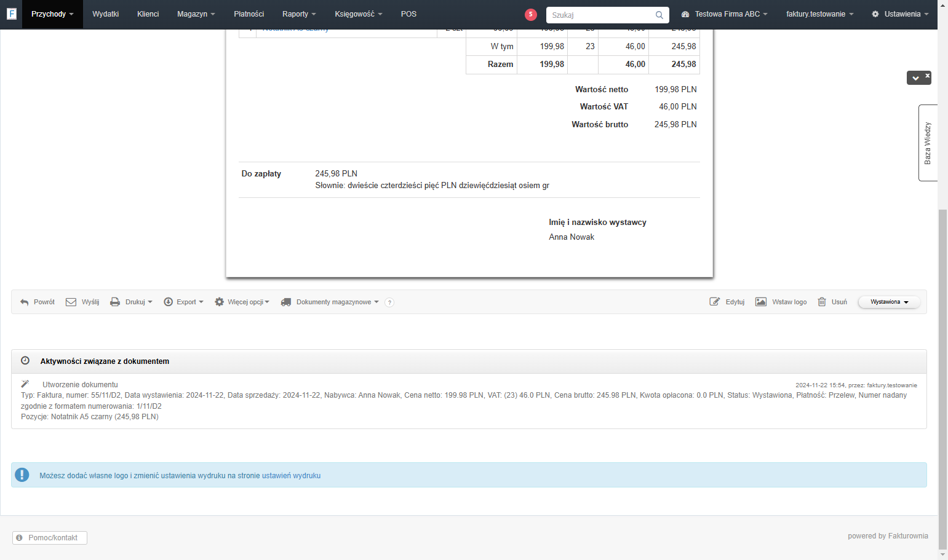Screen dimensions: 948x560
Task: Open Dokumenty magazynowe truck menu
Action: [x=329, y=302]
